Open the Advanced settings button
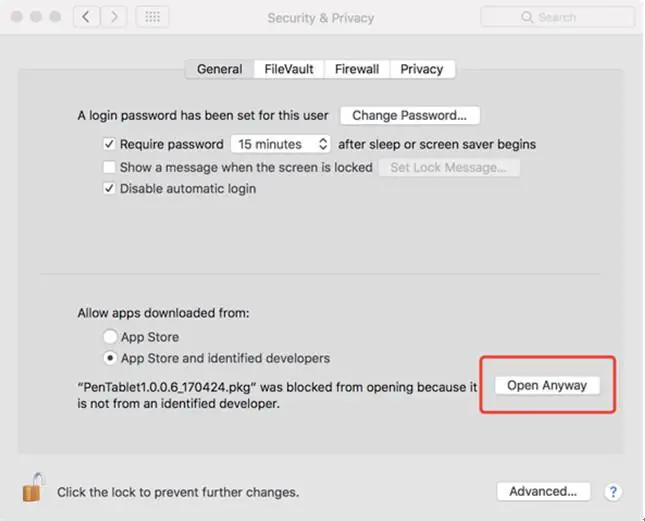Viewport: 645px width, 521px height. point(543,491)
